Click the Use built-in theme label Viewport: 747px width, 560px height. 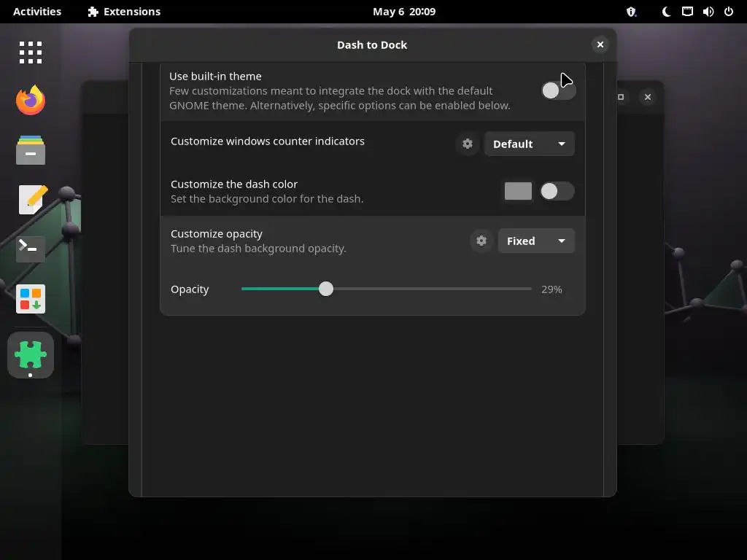pos(215,76)
